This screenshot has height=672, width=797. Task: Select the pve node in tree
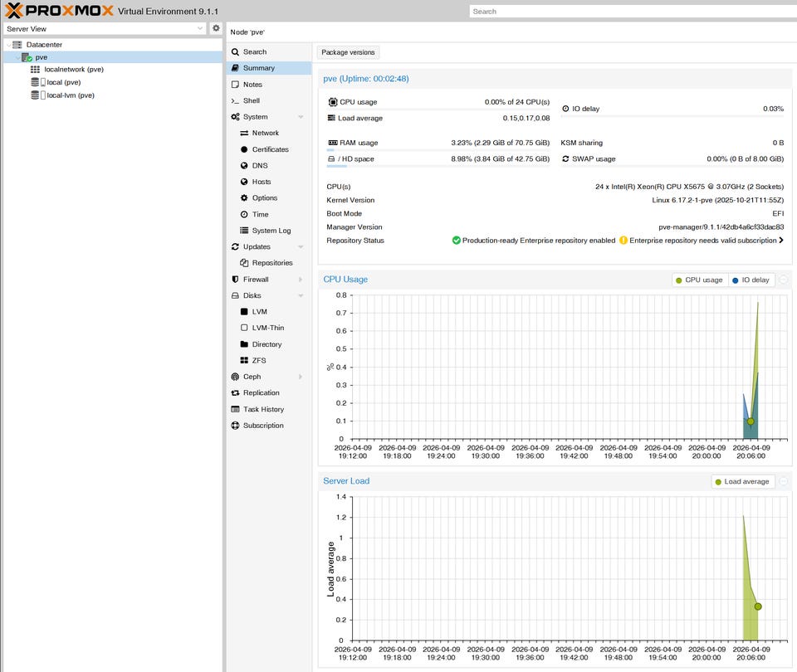click(42, 57)
